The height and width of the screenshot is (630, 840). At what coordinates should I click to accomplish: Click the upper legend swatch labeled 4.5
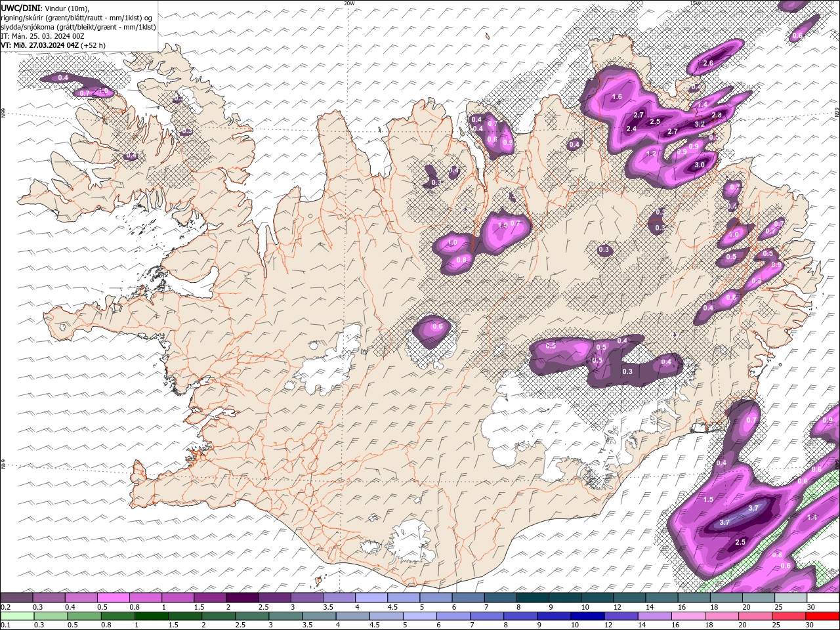click(403, 598)
